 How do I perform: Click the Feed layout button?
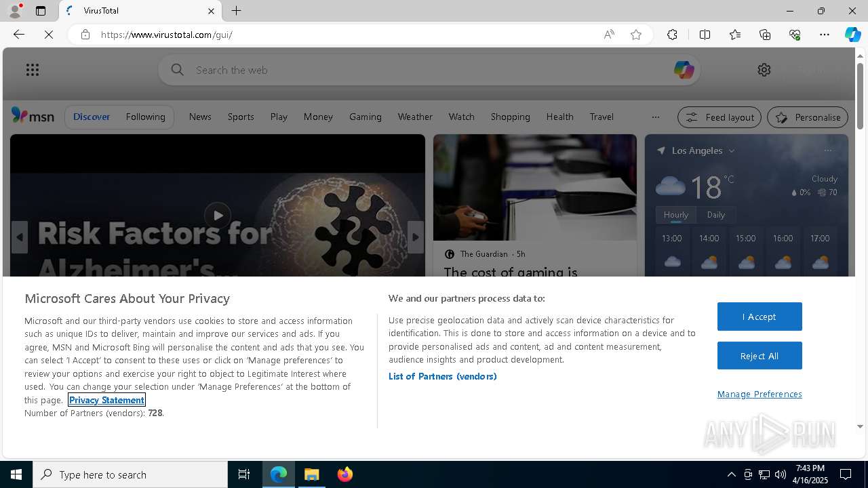pos(719,117)
